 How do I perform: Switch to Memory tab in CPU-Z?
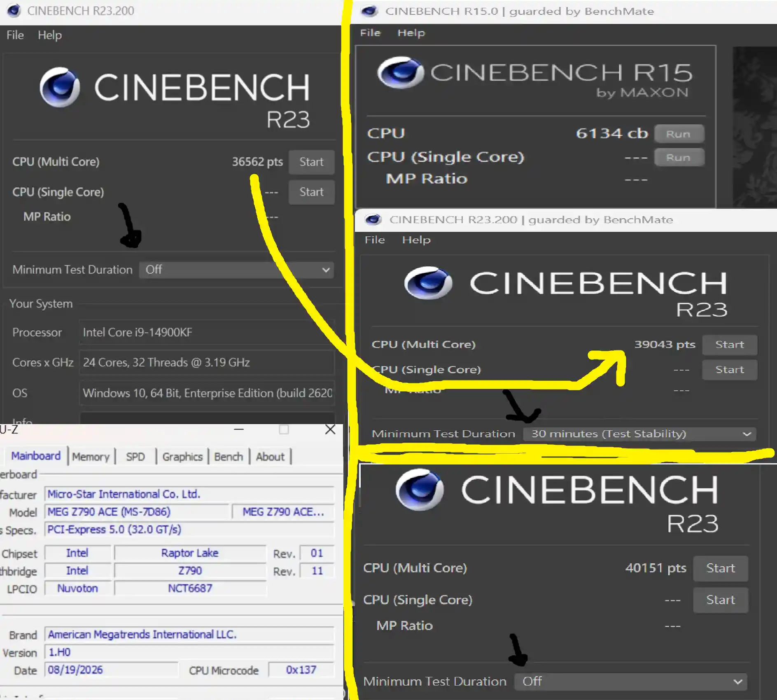click(x=91, y=457)
